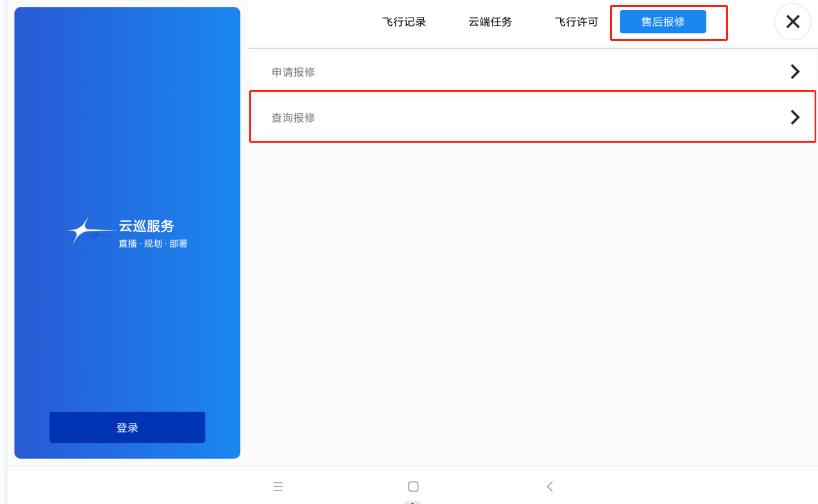Screen dimensions: 818x504
Task: Expand the 申请报修 chevron arrow
Action: [795, 71]
